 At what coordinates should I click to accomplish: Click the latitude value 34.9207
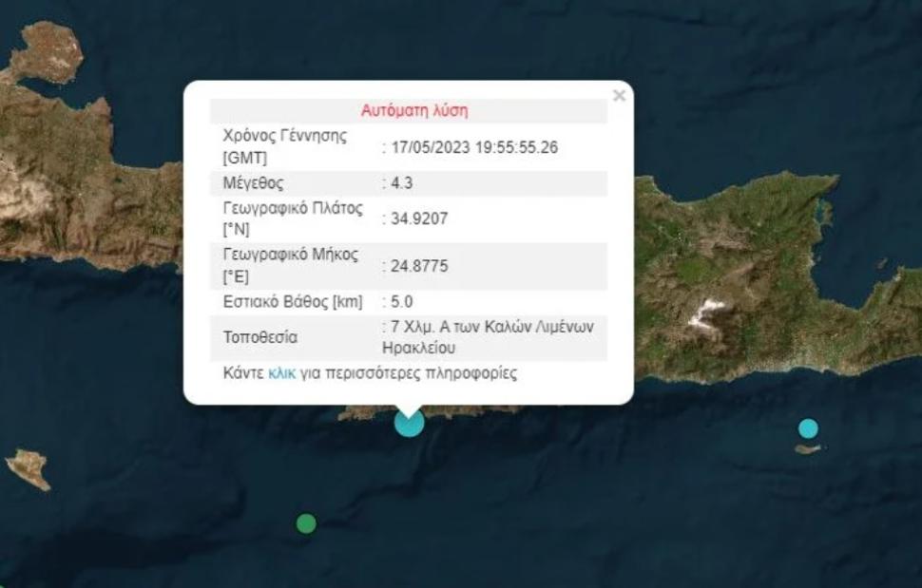pos(416,218)
